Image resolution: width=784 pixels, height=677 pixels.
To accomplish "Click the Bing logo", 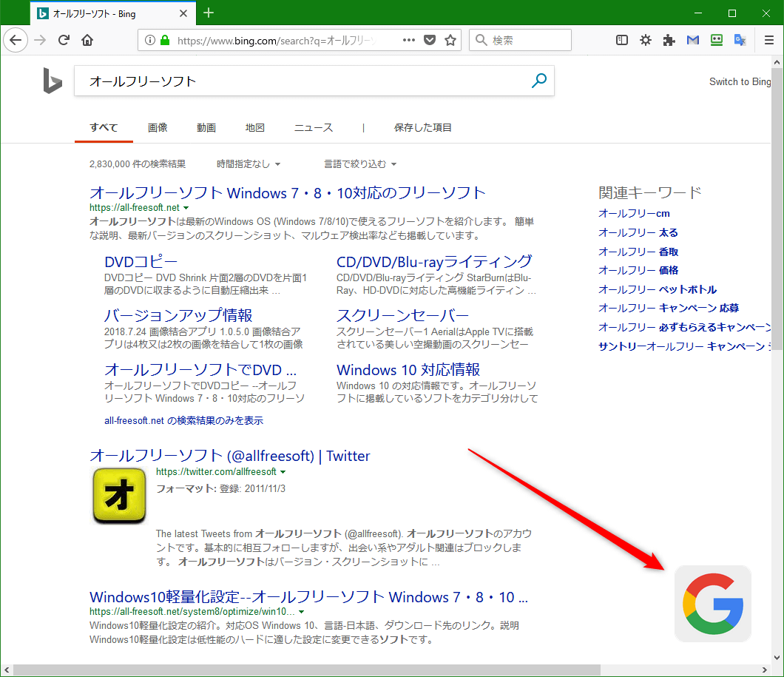I will pyautogui.click(x=53, y=81).
